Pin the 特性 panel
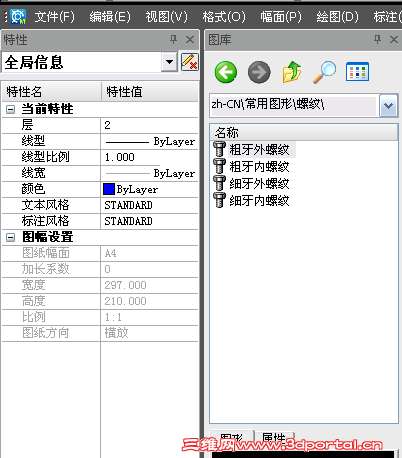The width and height of the screenshot is (402, 458). (173, 40)
